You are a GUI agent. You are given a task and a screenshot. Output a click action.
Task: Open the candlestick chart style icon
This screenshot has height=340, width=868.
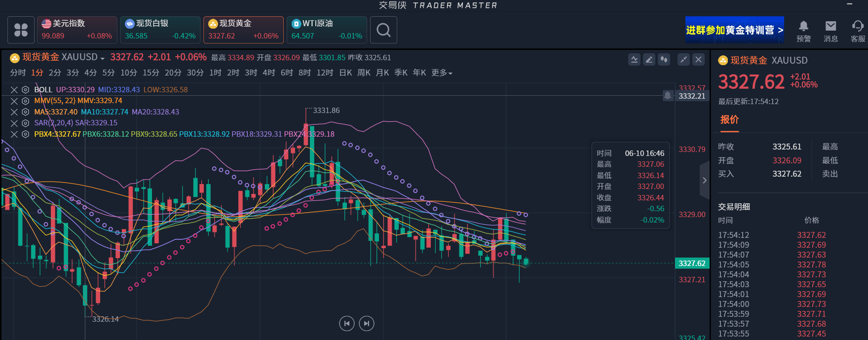664,60
